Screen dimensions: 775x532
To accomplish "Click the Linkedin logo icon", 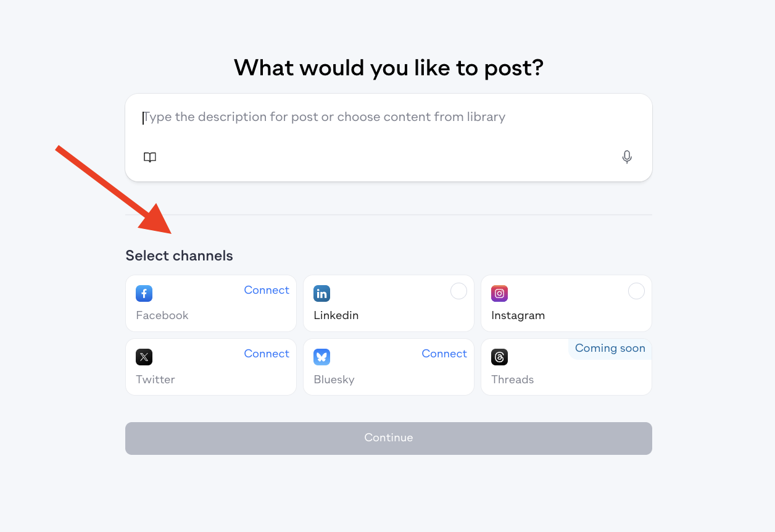I will pos(322,293).
